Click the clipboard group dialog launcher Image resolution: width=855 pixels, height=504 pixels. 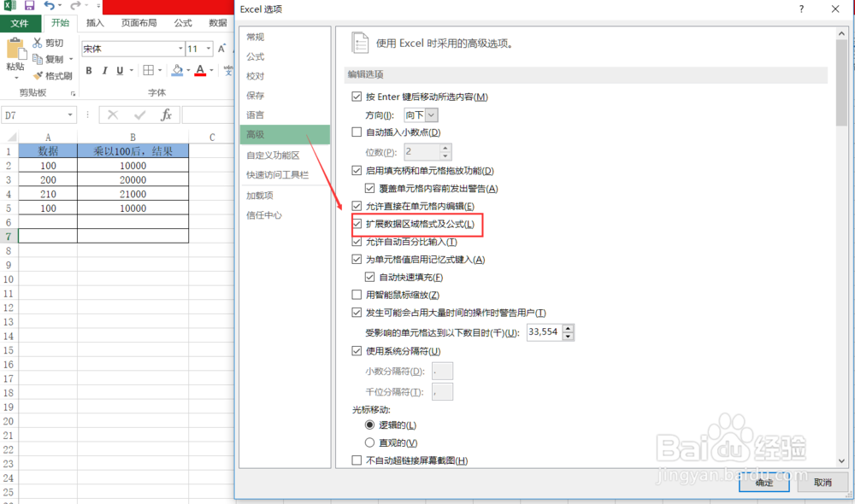(73, 93)
